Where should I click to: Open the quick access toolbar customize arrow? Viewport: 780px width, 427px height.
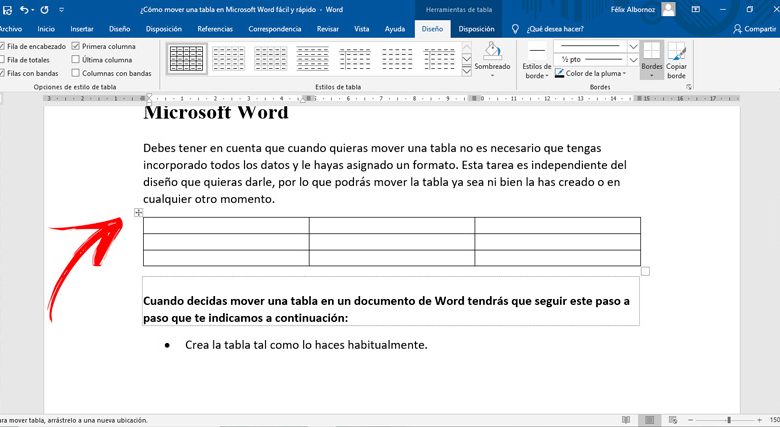click(61, 9)
